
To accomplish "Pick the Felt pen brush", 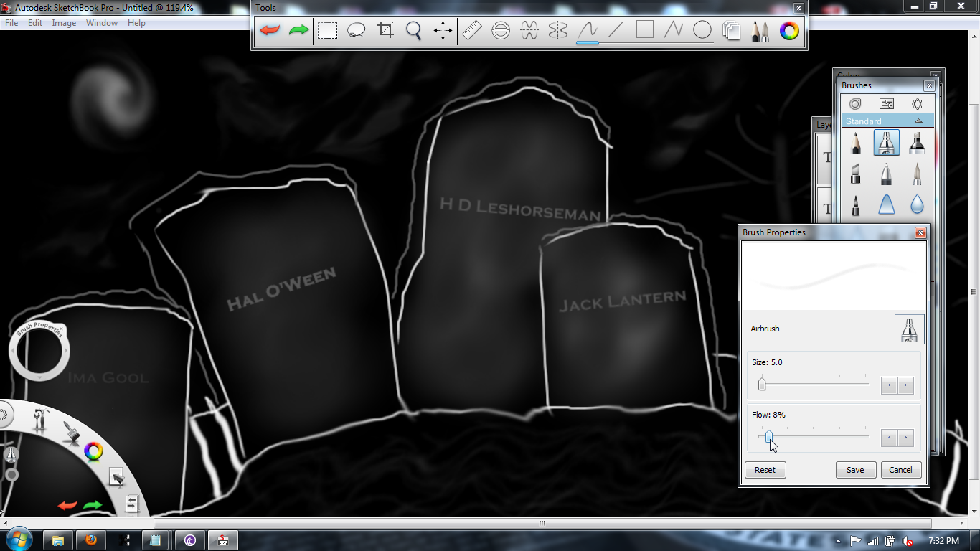I will 856,205.
